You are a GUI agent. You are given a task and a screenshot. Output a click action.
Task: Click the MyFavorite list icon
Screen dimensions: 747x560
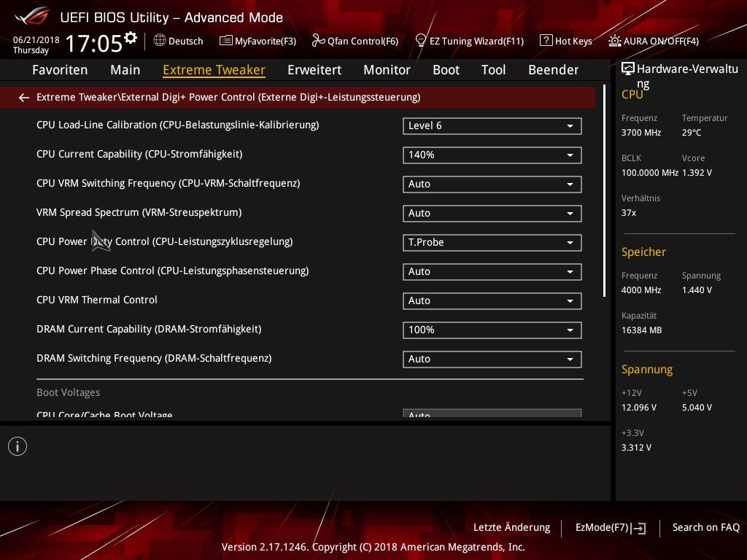click(x=226, y=41)
